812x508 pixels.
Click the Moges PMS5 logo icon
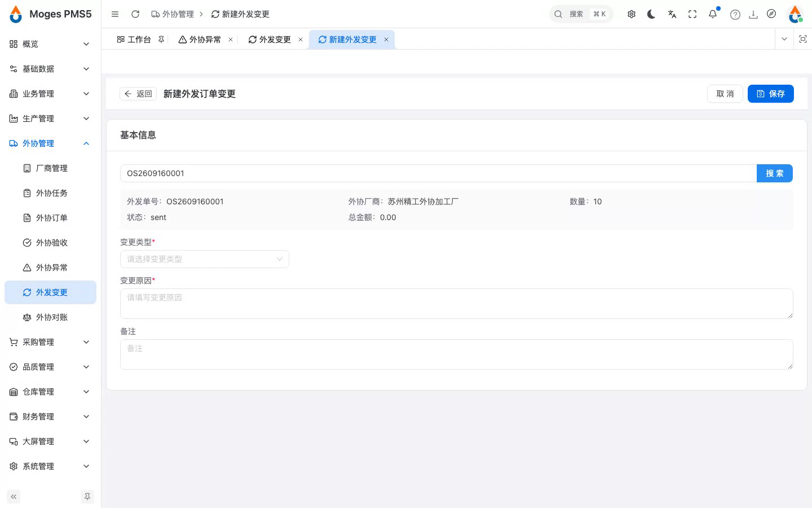click(x=16, y=14)
